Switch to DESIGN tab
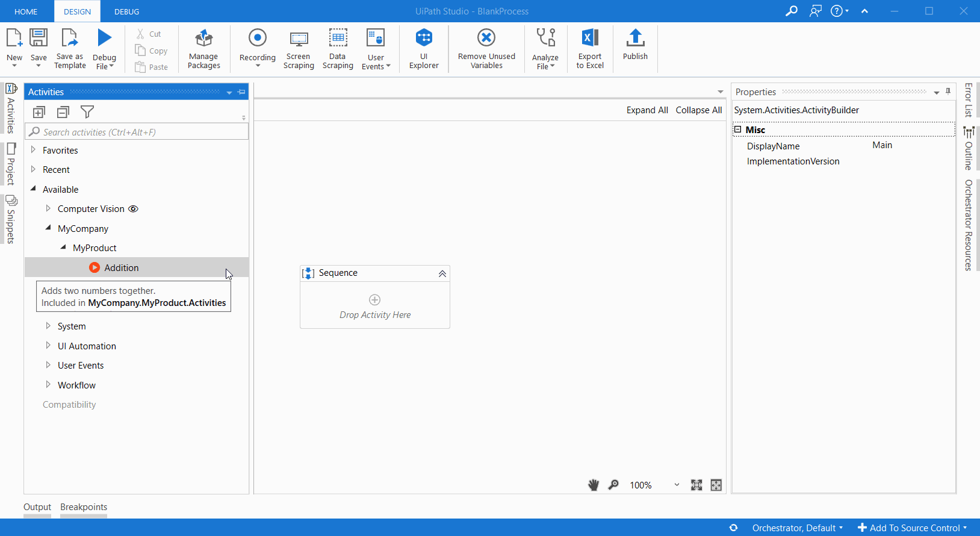Image resolution: width=980 pixels, height=536 pixels. pyautogui.click(x=78, y=11)
